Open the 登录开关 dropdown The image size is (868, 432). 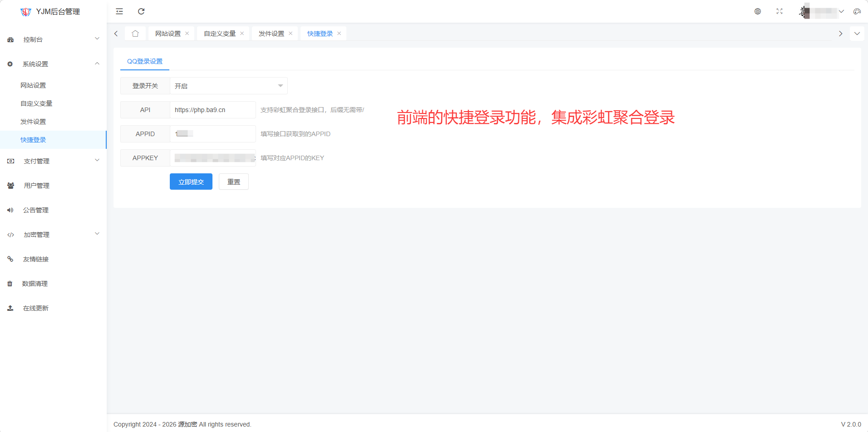click(228, 86)
